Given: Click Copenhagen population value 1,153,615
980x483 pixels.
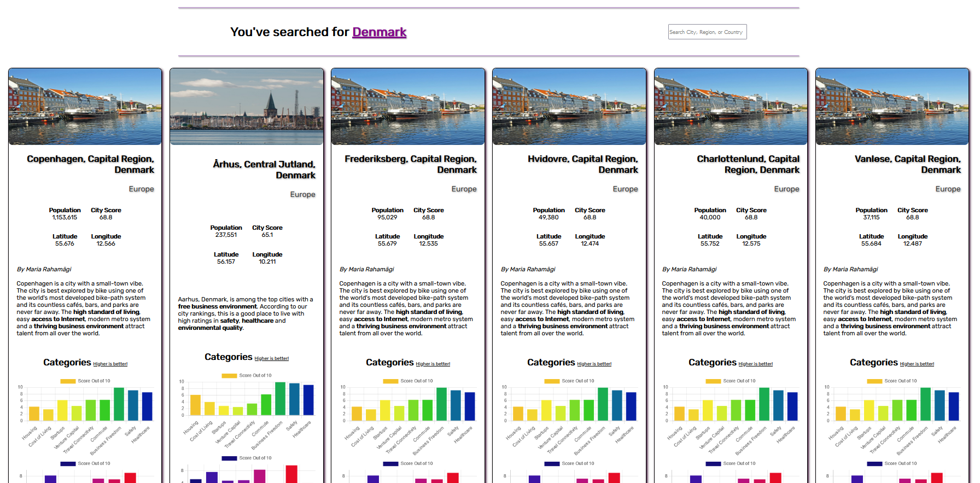Looking at the screenshot, I should click(65, 217).
